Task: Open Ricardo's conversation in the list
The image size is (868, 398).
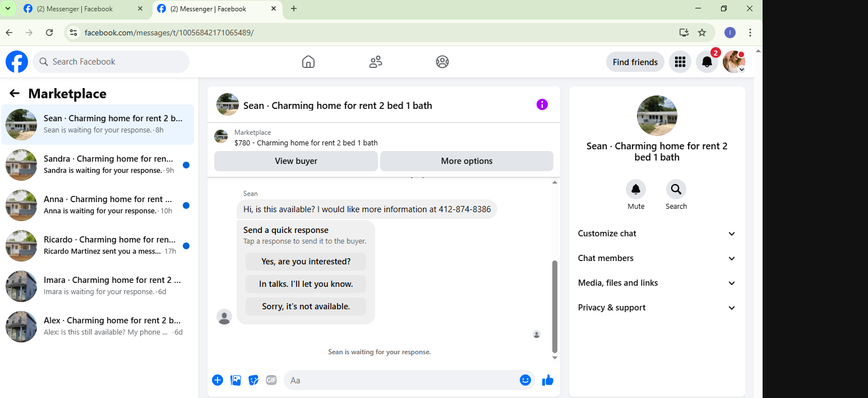Action: coord(98,246)
